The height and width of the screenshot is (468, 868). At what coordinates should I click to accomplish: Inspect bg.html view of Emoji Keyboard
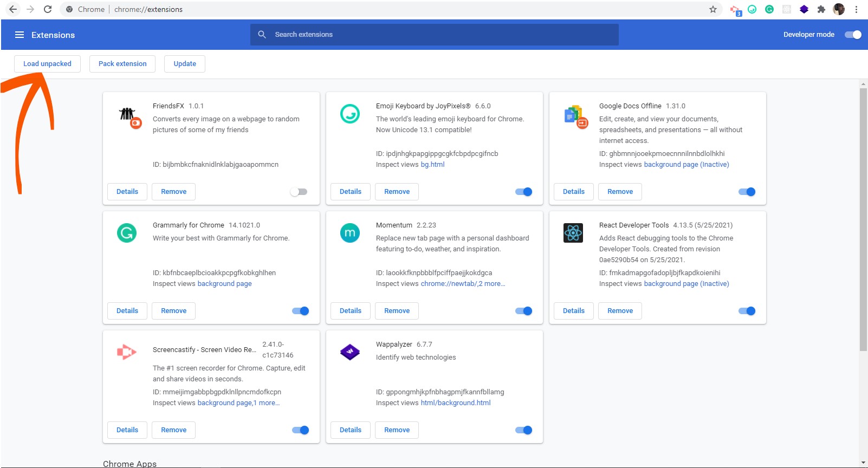click(x=432, y=165)
